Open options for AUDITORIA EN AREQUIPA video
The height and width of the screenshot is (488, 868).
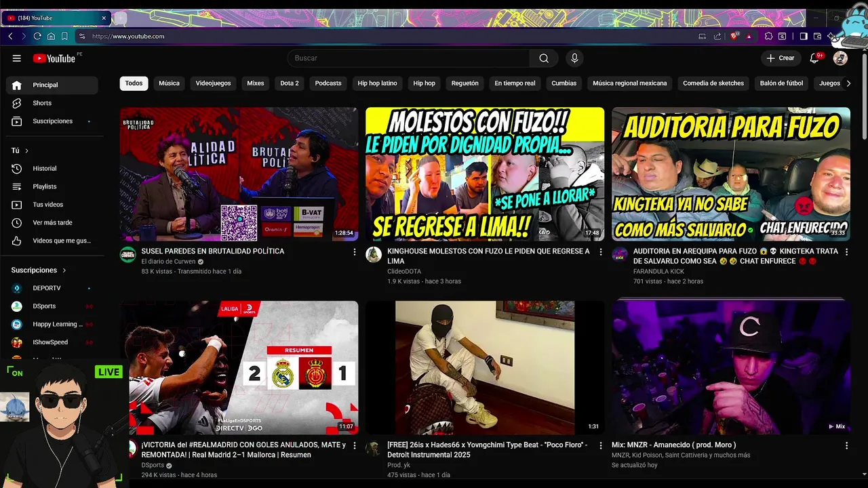tap(846, 252)
